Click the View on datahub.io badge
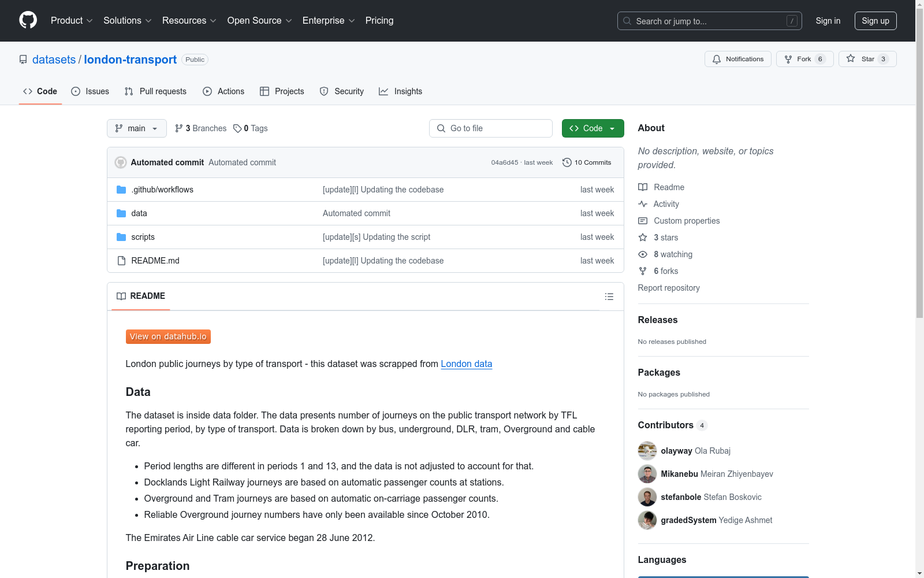The height and width of the screenshot is (578, 924). tap(168, 336)
